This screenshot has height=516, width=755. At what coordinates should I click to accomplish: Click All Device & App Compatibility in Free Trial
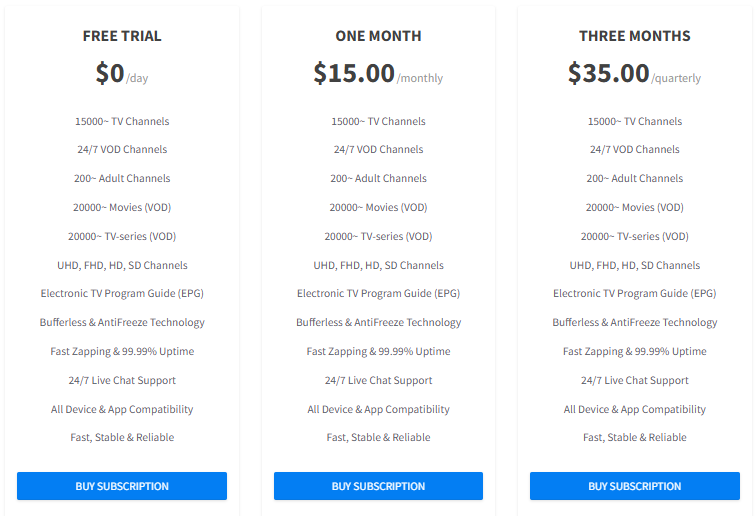(x=122, y=410)
